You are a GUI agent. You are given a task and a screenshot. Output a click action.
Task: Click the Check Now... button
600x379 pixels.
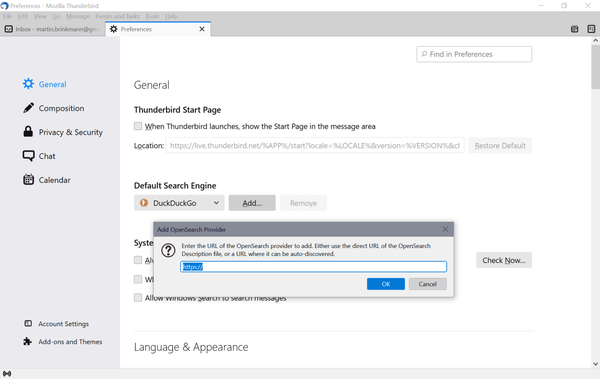pos(504,260)
